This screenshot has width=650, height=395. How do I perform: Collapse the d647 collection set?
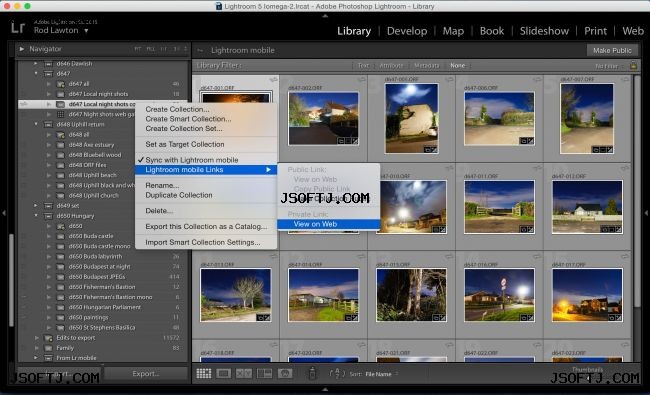(36, 73)
